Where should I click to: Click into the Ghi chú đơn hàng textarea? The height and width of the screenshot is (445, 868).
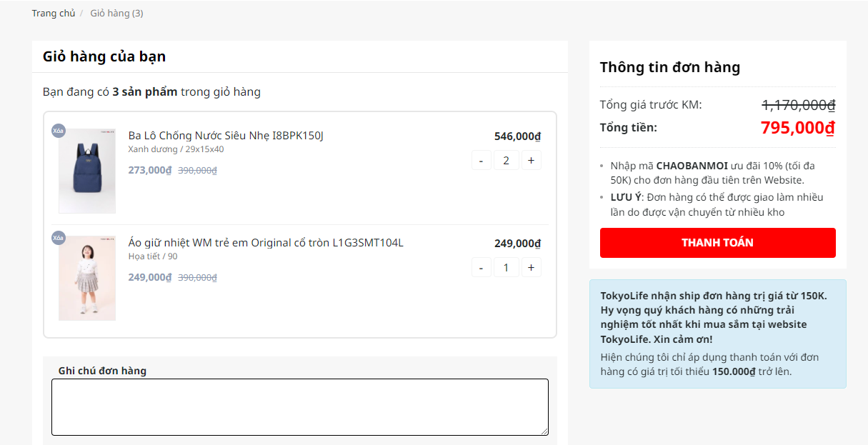(x=299, y=406)
